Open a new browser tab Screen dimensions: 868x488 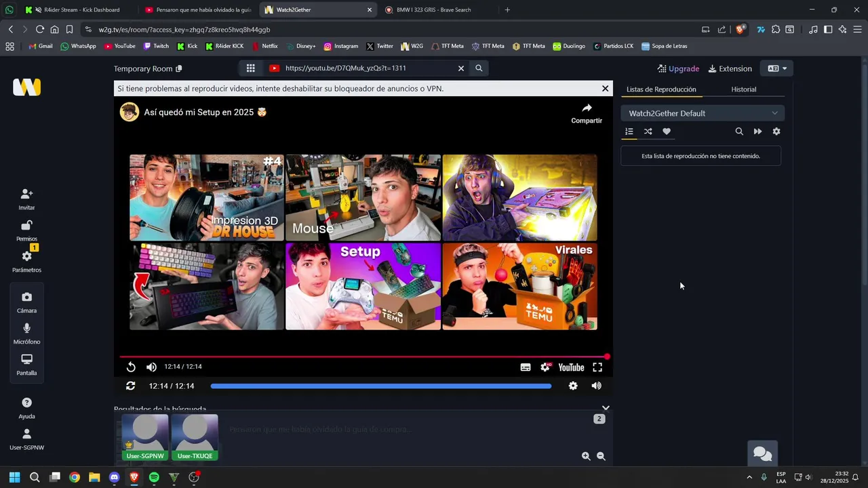point(507,9)
